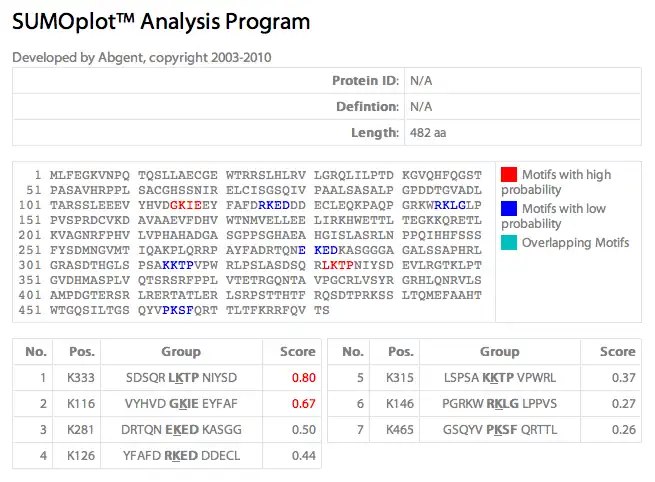Click the Abgent copyright text
This screenshot has width=655, height=482.
[x=141, y=57]
